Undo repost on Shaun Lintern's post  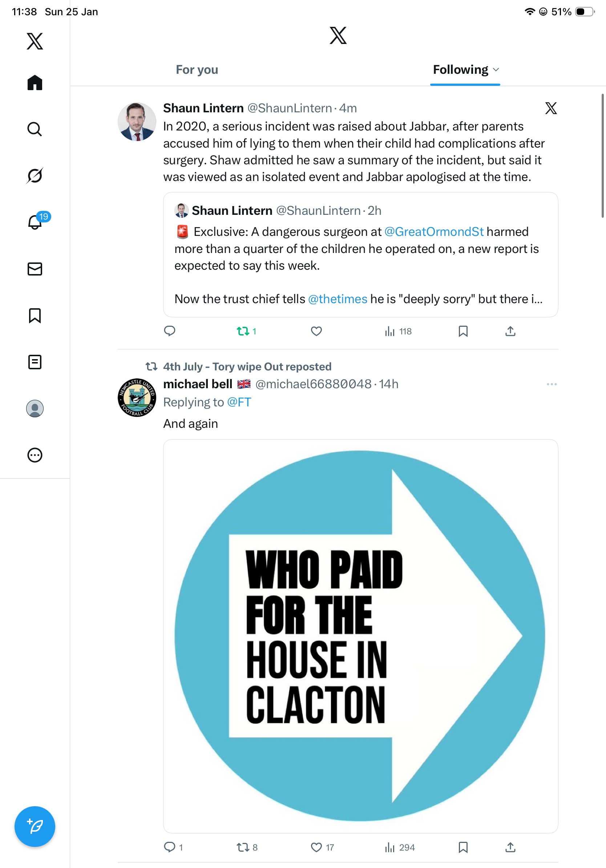coord(243,331)
